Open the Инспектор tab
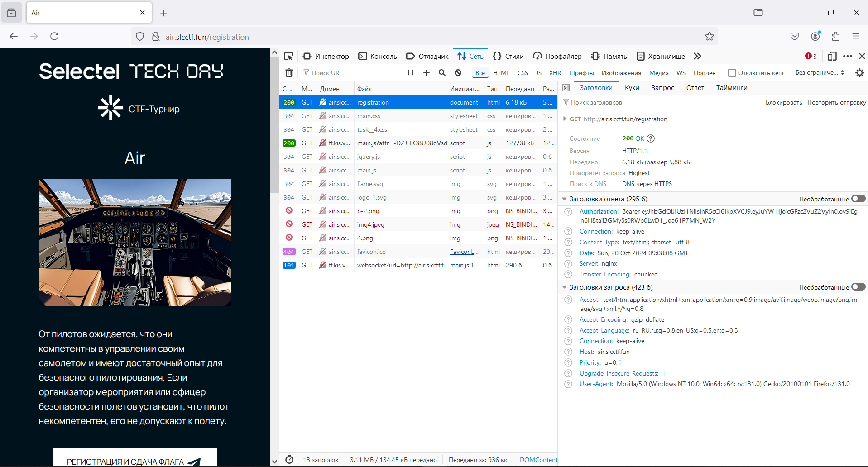The image size is (868, 467). 326,56
